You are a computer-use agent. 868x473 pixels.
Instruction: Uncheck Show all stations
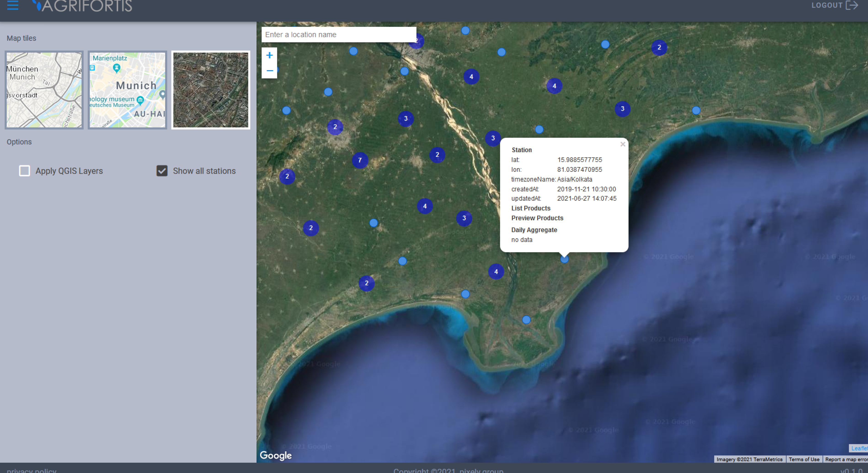click(x=162, y=171)
